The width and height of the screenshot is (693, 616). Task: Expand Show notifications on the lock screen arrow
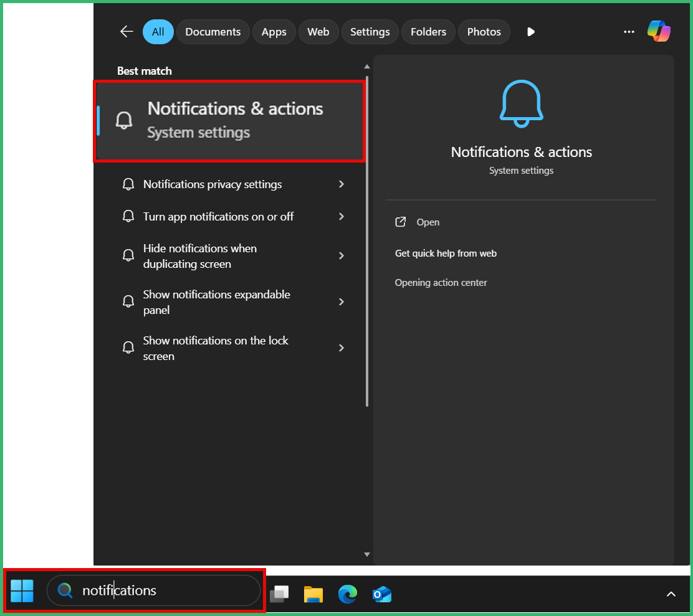[x=341, y=348]
